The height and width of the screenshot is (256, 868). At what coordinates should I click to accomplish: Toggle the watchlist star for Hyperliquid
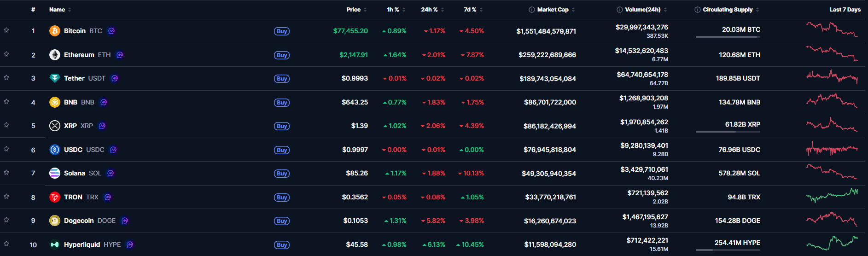pyautogui.click(x=6, y=244)
